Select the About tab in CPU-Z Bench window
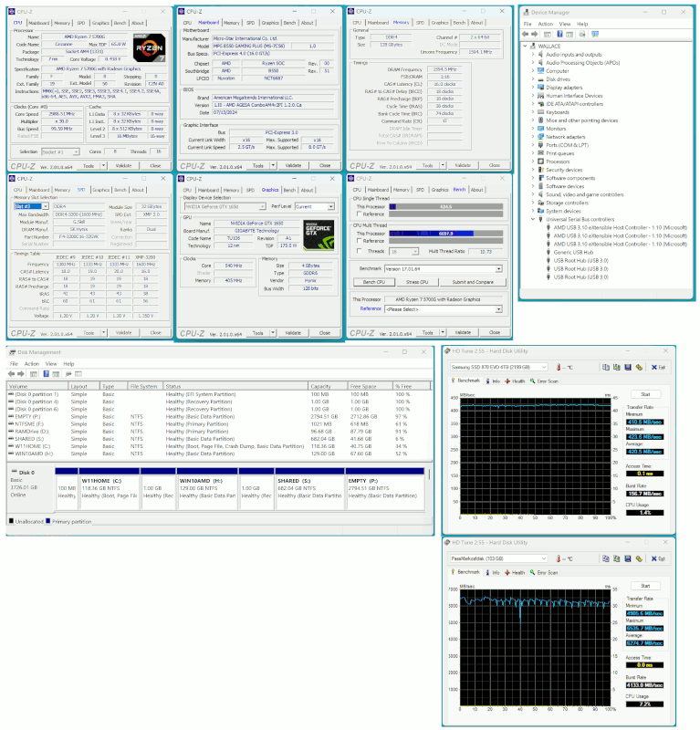The height and width of the screenshot is (730, 700). coord(476,190)
